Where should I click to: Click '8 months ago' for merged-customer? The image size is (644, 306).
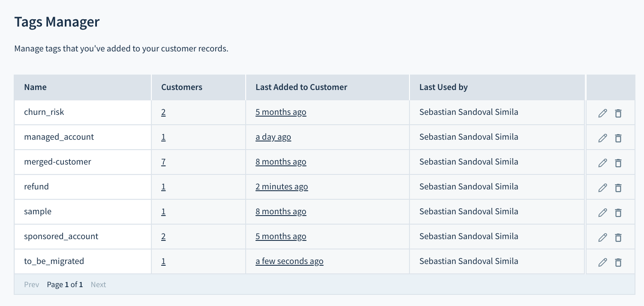[281, 162]
